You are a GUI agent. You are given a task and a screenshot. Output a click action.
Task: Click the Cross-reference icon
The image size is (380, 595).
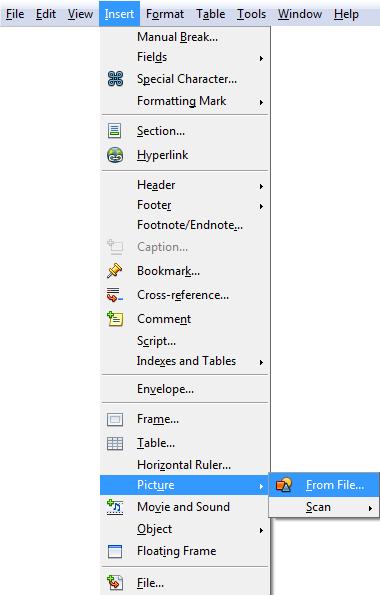coord(115,295)
